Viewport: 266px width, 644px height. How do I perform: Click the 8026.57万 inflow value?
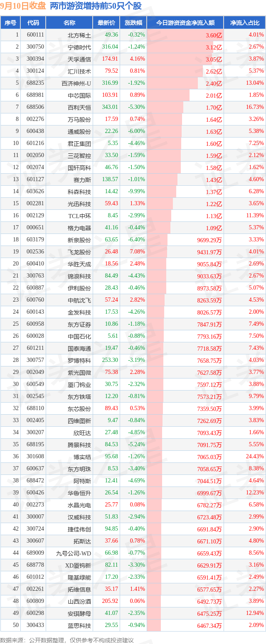pos(209,312)
